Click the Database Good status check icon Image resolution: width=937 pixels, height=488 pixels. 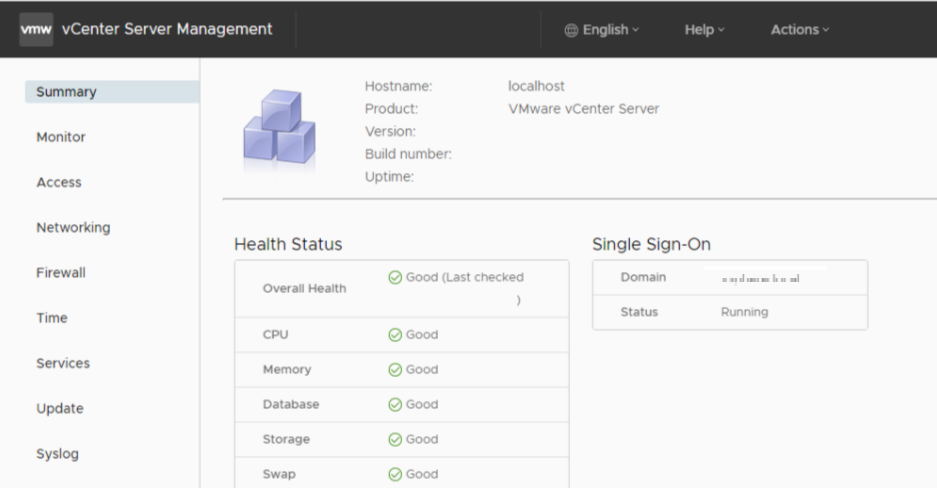point(395,405)
